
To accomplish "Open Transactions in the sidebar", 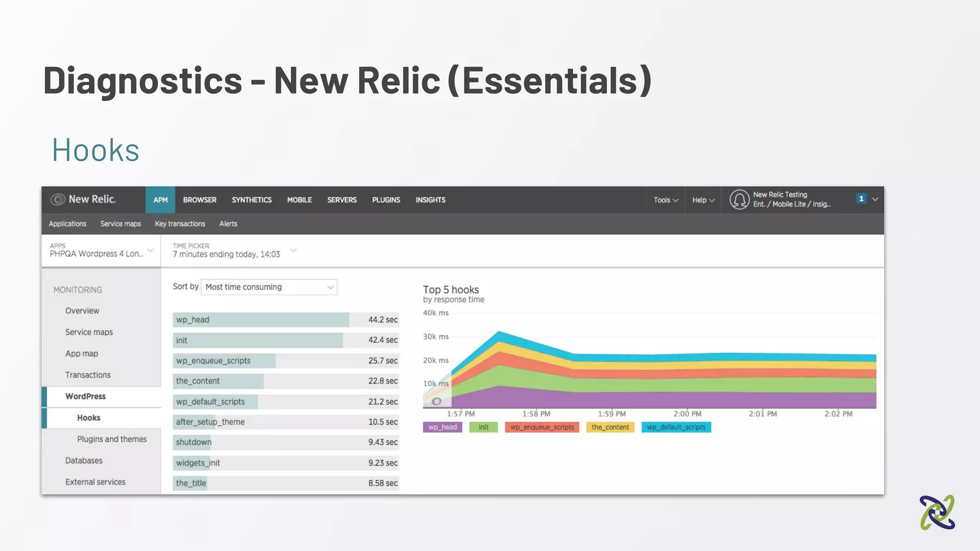I will [x=88, y=375].
